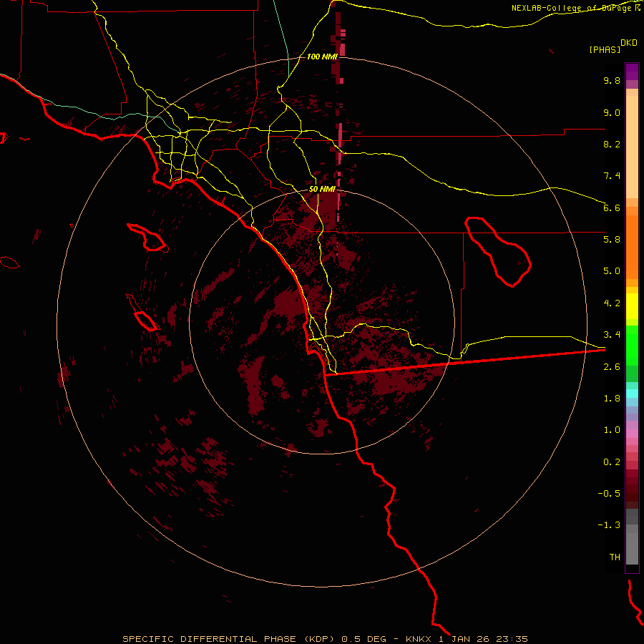Click the 5.8 scale value
This screenshot has height=644, width=644.
tap(612, 240)
